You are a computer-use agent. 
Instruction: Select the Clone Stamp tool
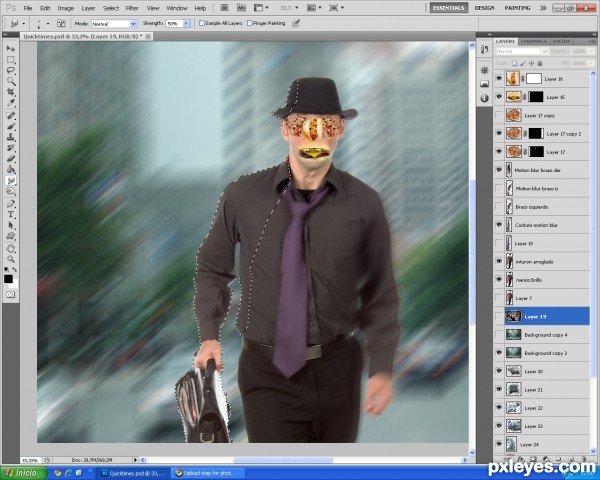tap(11, 137)
